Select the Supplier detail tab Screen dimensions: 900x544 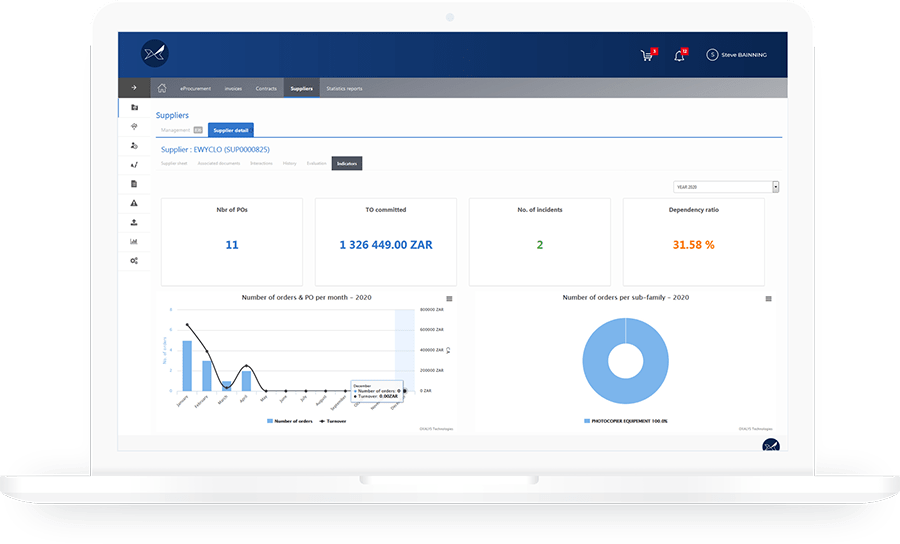point(231,130)
